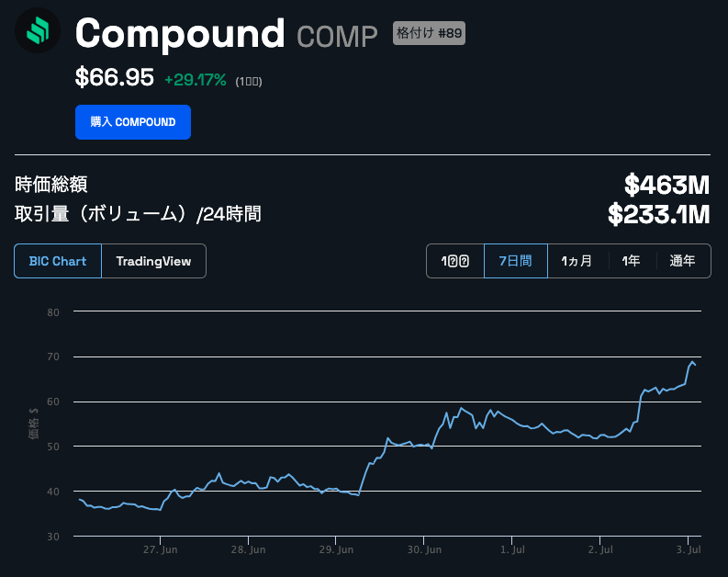The width and height of the screenshot is (728, 577).
Task: Click the $233.1M 24h volume value
Action: pos(658,215)
